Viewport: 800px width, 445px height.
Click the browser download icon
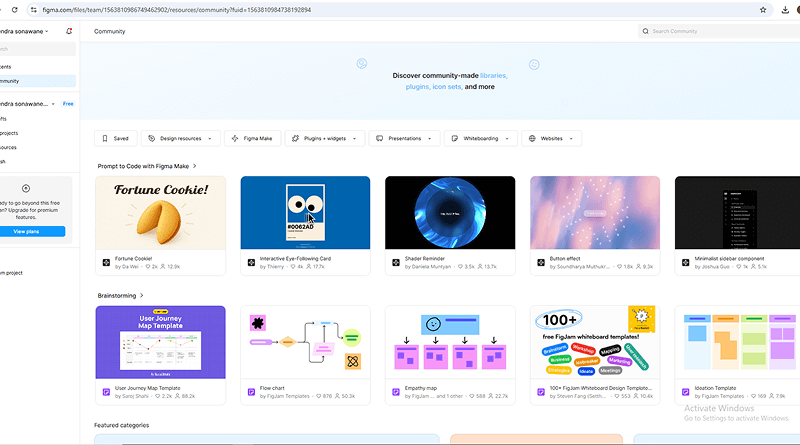pyautogui.click(x=785, y=9)
